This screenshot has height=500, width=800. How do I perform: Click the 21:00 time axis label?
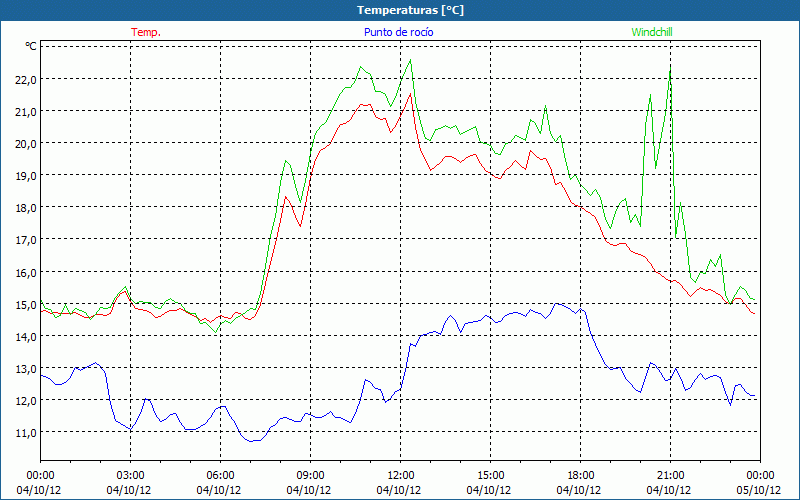click(x=670, y=476)
